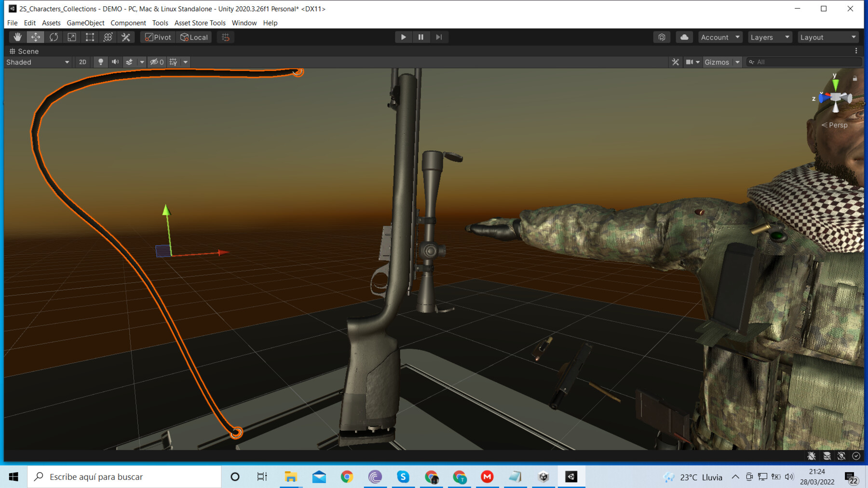Viewport: 868px width, 488px height.
Task: Toggle 2D scene view mode
Action: [82, 62]
